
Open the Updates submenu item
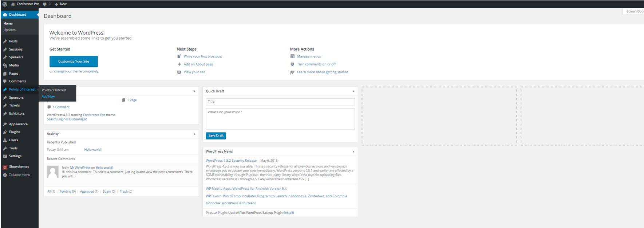tap(9, 30)
